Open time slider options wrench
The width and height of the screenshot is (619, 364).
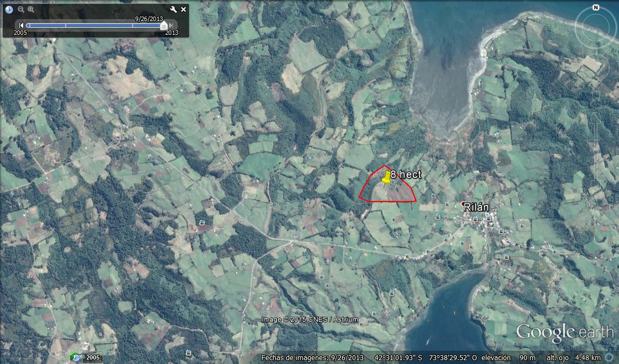(173, 9)
